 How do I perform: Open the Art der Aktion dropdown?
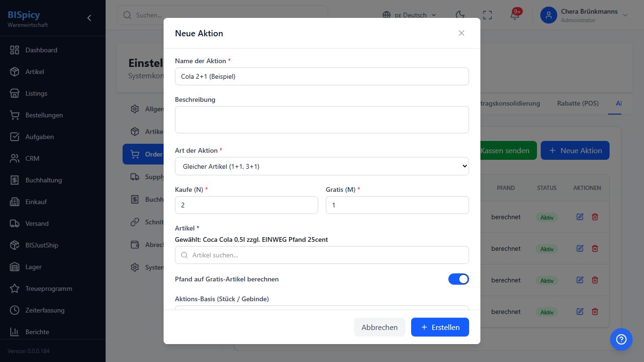coord(322,166)
